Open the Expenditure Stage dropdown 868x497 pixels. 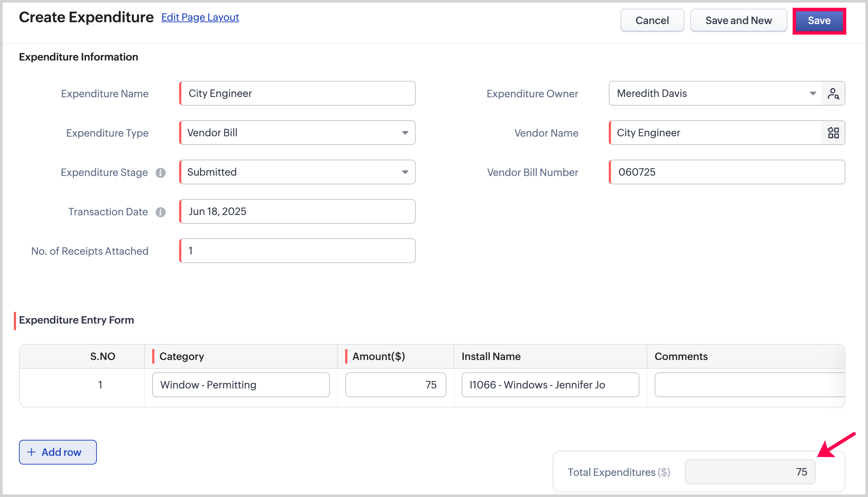[405, 172]
